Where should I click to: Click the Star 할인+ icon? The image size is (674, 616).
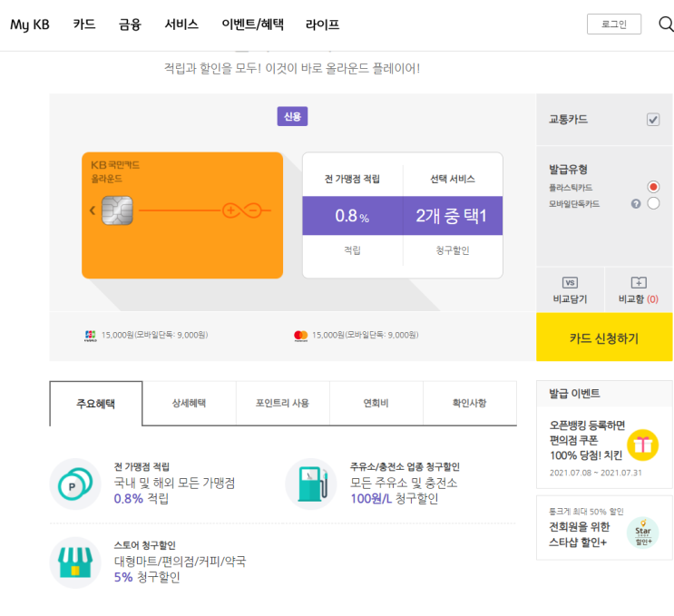(642, 533)
